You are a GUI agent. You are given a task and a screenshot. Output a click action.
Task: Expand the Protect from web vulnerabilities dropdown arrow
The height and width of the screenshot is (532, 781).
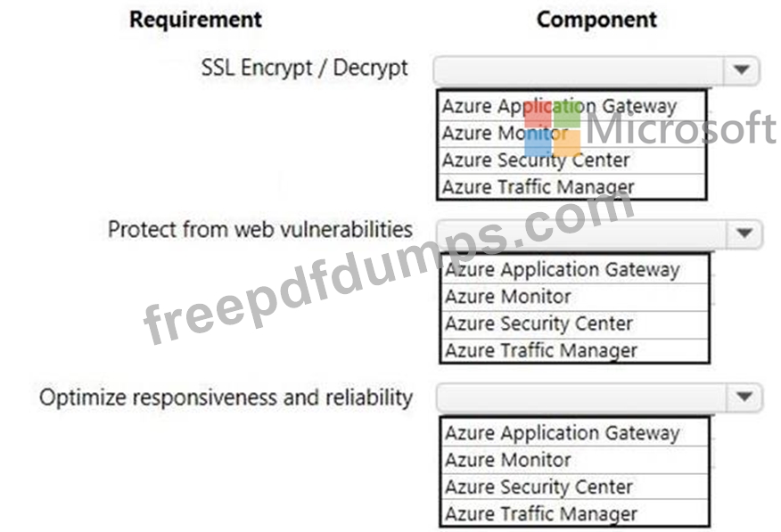744,233
